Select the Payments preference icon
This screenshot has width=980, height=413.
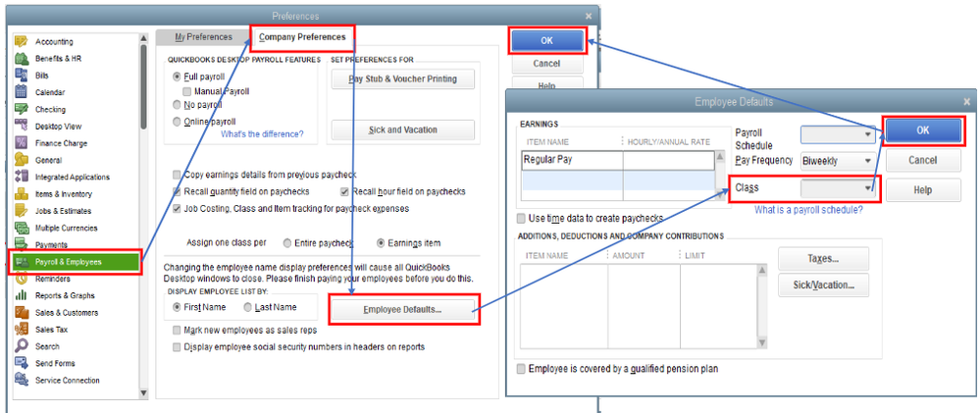22,243
